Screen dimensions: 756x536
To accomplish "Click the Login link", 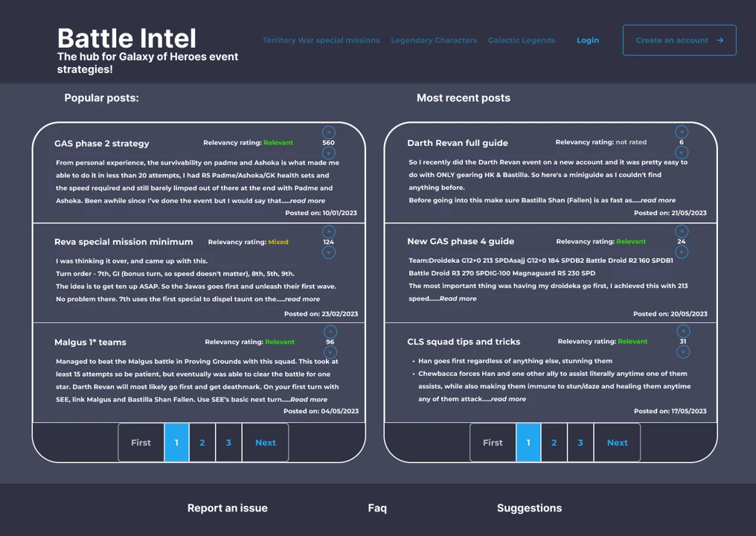I will [587, 40].
